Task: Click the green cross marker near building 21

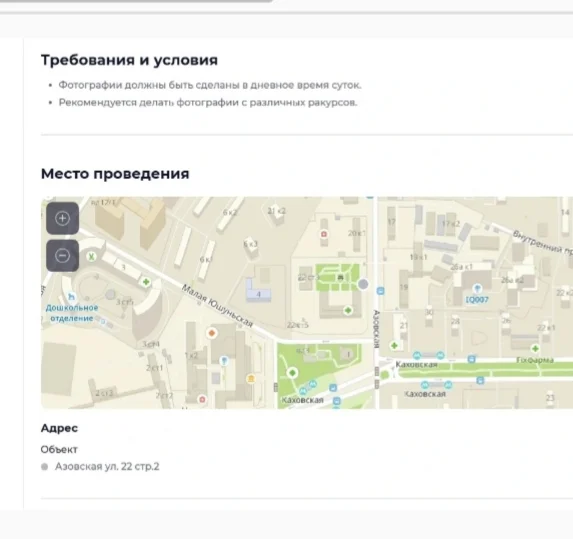Action: [x=394, y=345]
